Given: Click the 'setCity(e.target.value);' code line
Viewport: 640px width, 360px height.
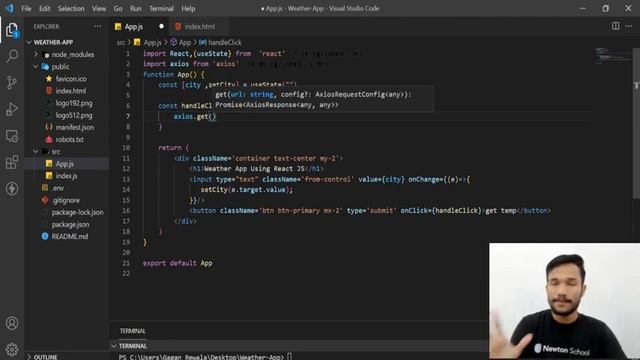Looking at the screenshot, I should (247, 190).
